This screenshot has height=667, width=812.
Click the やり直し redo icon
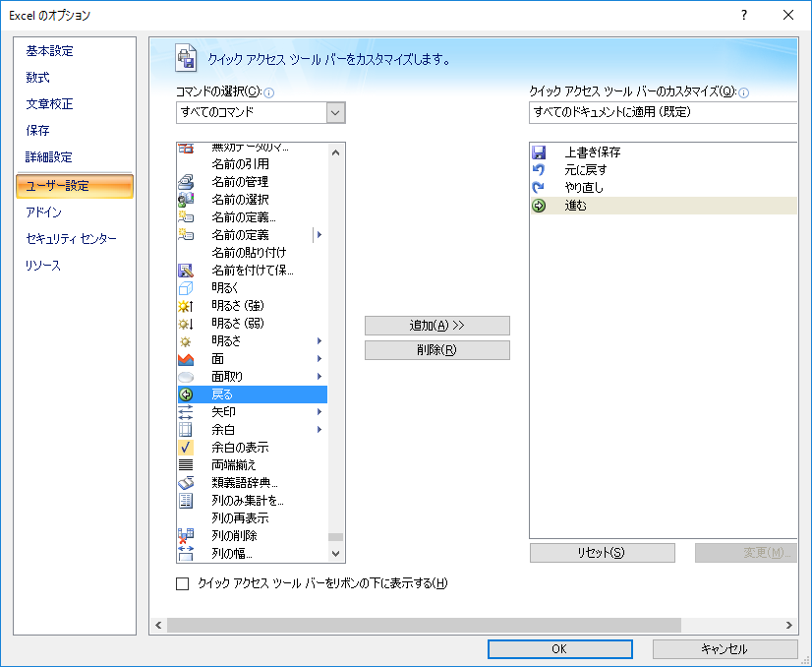539,188
